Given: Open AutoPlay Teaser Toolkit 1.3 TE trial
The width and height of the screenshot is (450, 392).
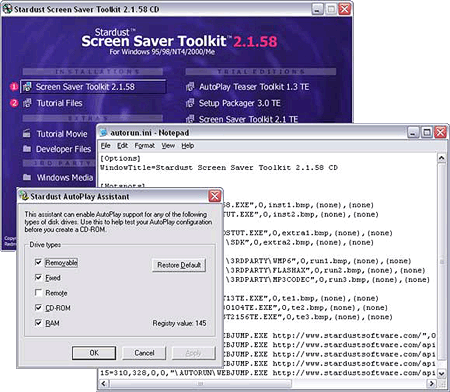Looking at the screenshot, I should (254, 87).
